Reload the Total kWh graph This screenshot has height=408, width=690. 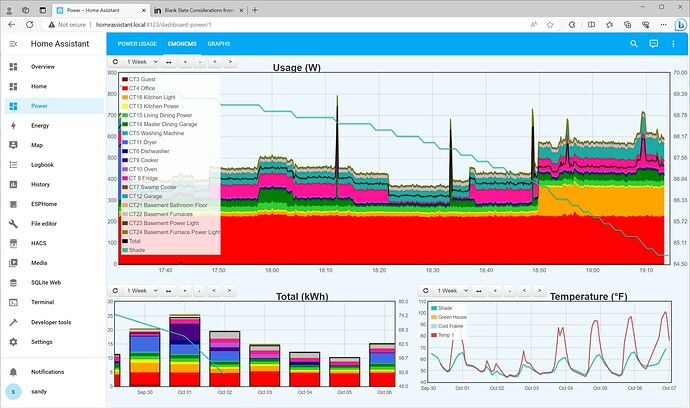tap(115, 290)
